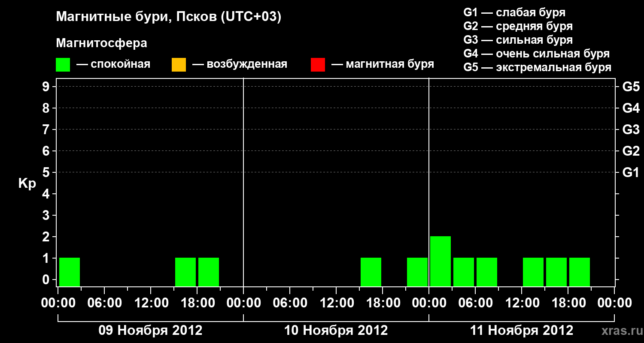Click the Kp axis value 5
The height and width of the screenshot is (343, 644).
(x=47, y=172)
